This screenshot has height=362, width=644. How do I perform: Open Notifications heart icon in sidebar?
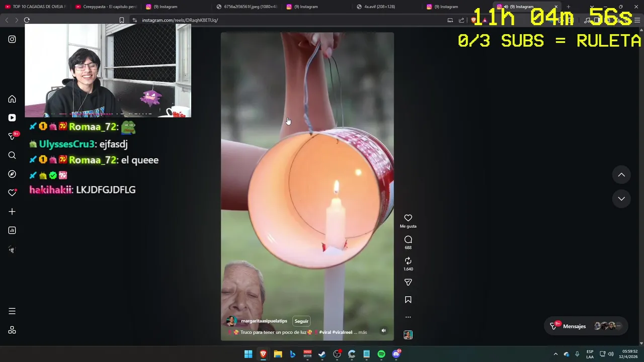pos(12,193)
